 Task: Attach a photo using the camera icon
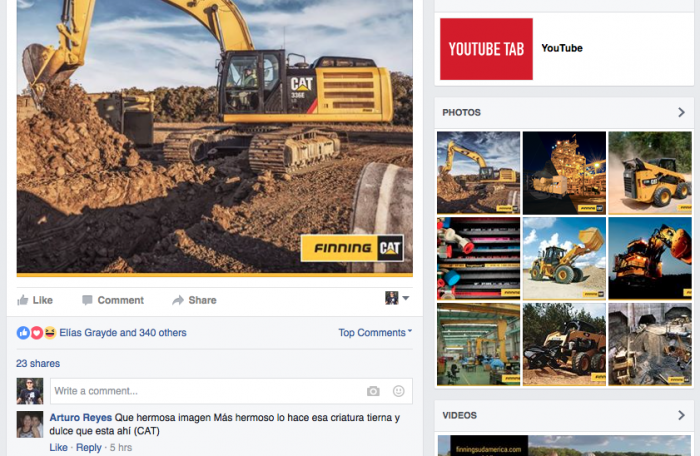tap(373, 391)
